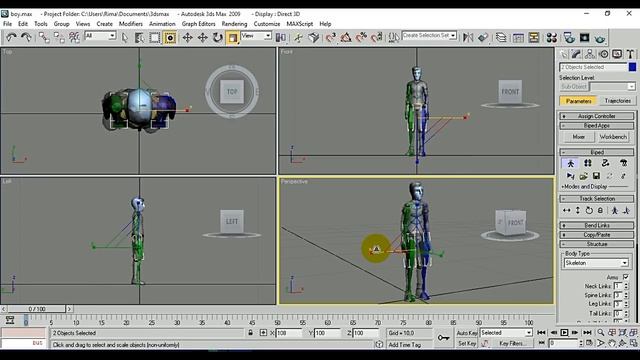The width and height of the screenshot is (640, 360).
Task: Activate the Unlink Selection tool
Action: (59, 38)
